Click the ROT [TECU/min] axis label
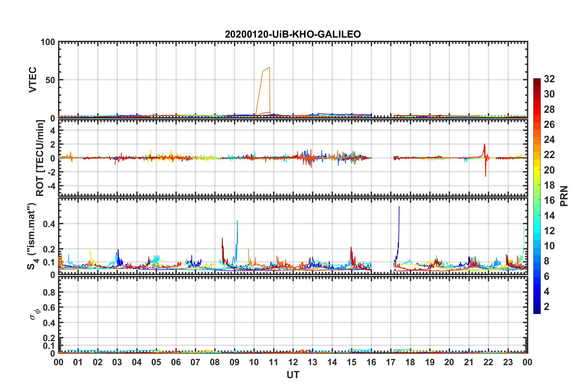The width and height of the screenshot is (586, 392). [40, 158]
